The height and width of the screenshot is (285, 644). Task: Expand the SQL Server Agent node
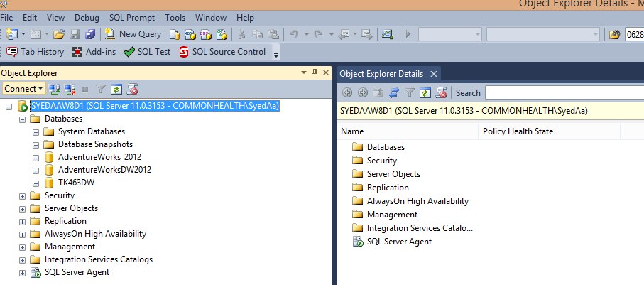point(22,273)
